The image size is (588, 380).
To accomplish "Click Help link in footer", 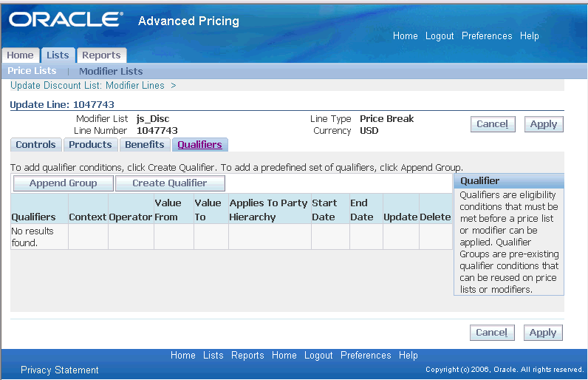I will [408, 356].
